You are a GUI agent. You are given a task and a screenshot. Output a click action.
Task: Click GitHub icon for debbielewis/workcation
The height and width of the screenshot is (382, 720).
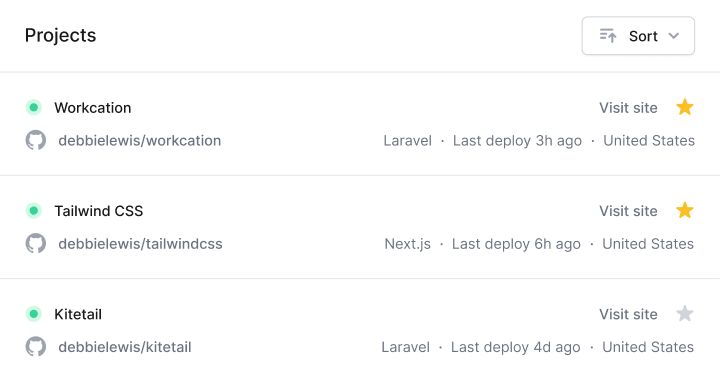coord(36,140)
